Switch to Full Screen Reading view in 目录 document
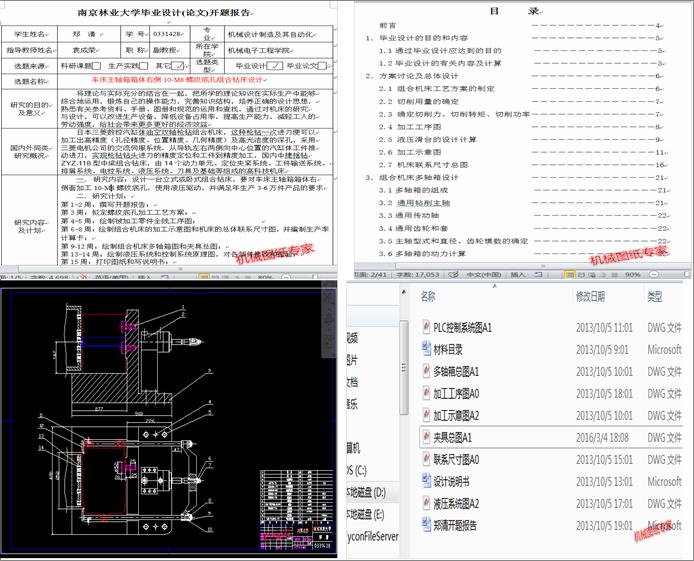 (x=581, y=275)
